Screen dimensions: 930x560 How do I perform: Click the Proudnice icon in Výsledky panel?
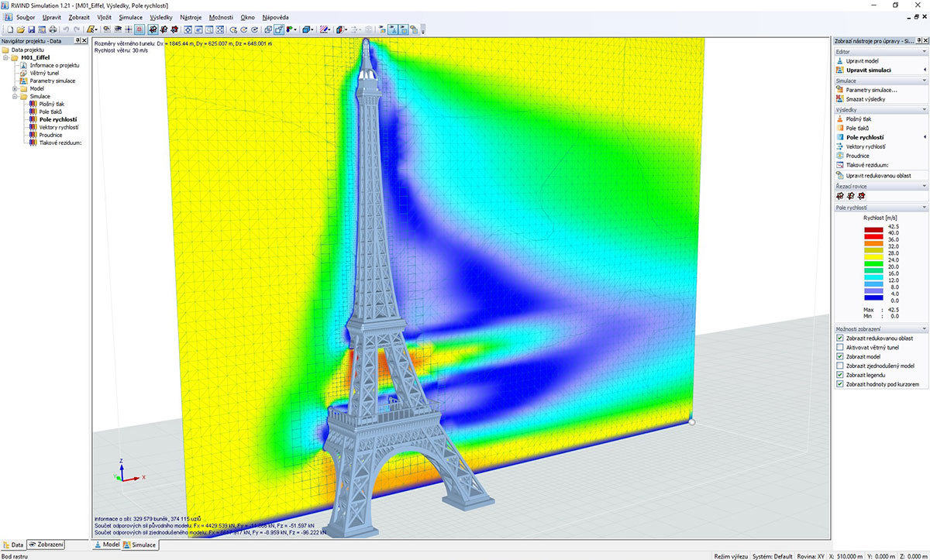(840, 156)
